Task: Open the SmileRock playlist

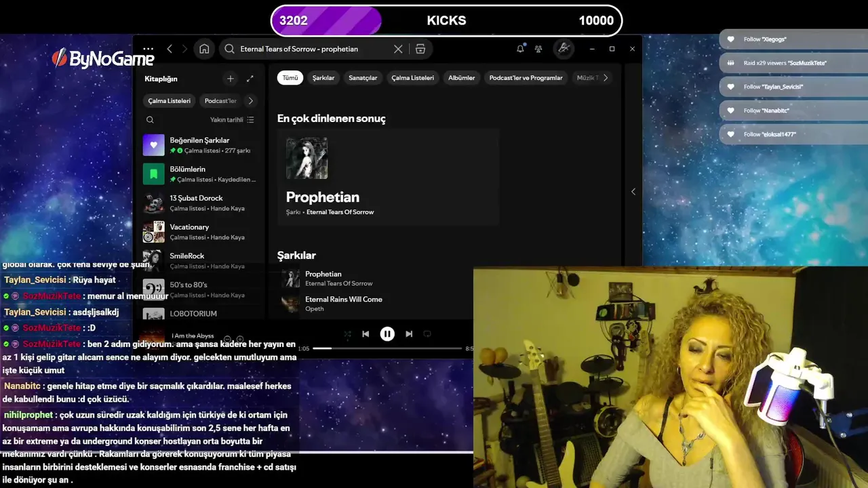Action: [201, 261]
